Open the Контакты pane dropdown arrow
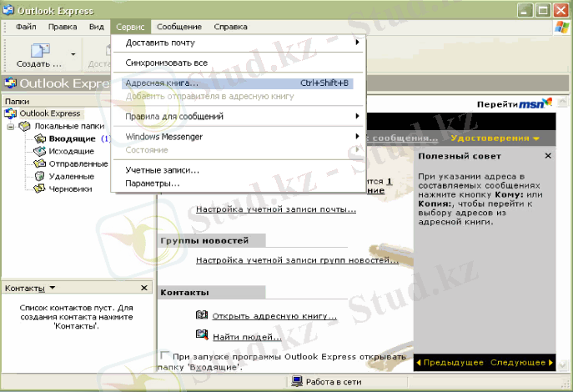 (52, 288)
